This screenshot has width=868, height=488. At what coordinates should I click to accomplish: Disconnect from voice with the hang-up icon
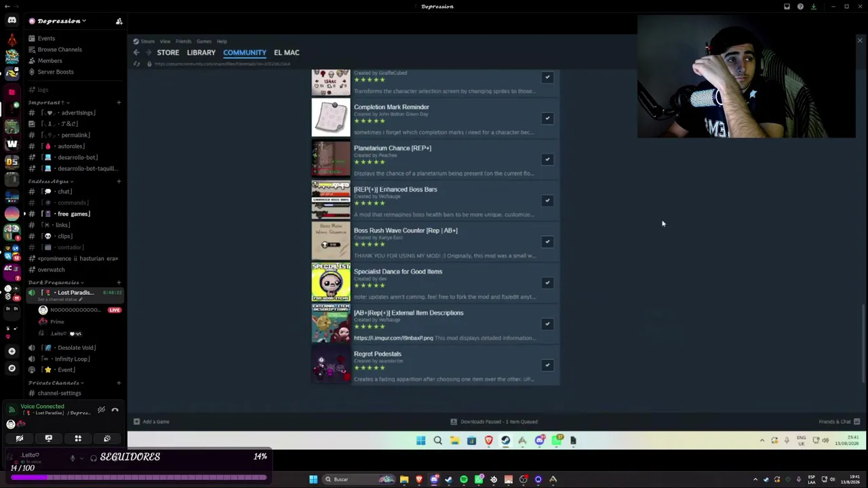115,409
